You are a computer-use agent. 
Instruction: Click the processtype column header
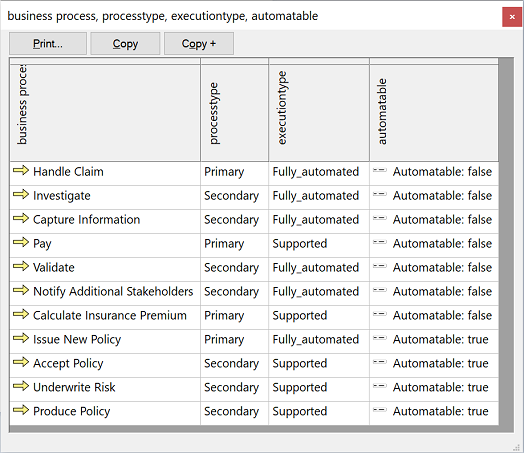(x=235, y=112)
